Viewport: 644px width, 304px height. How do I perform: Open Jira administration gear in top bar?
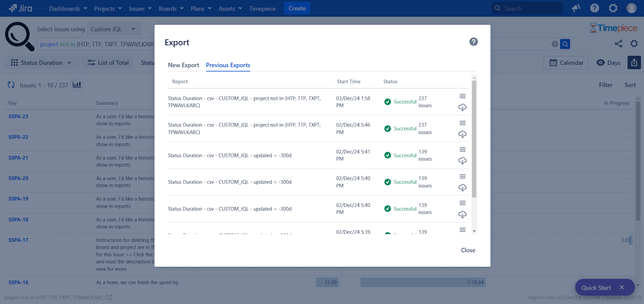coord(613,8)
